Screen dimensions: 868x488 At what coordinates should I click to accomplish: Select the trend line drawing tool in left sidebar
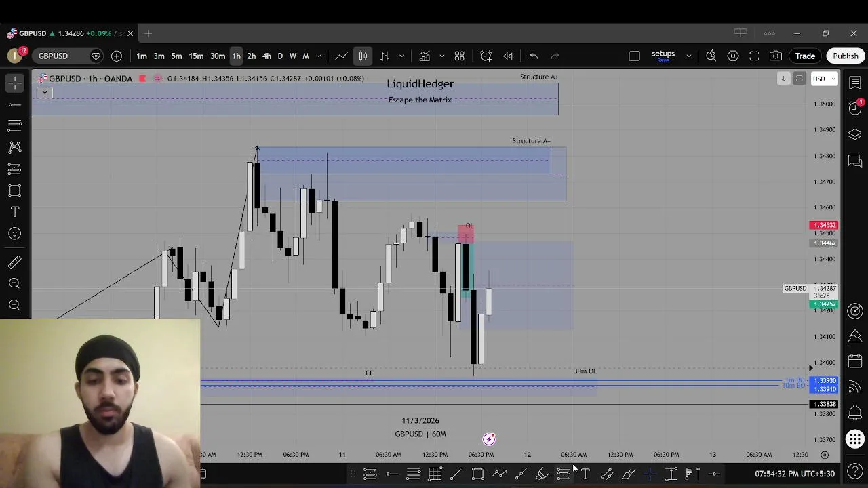[x=15, y=104]
